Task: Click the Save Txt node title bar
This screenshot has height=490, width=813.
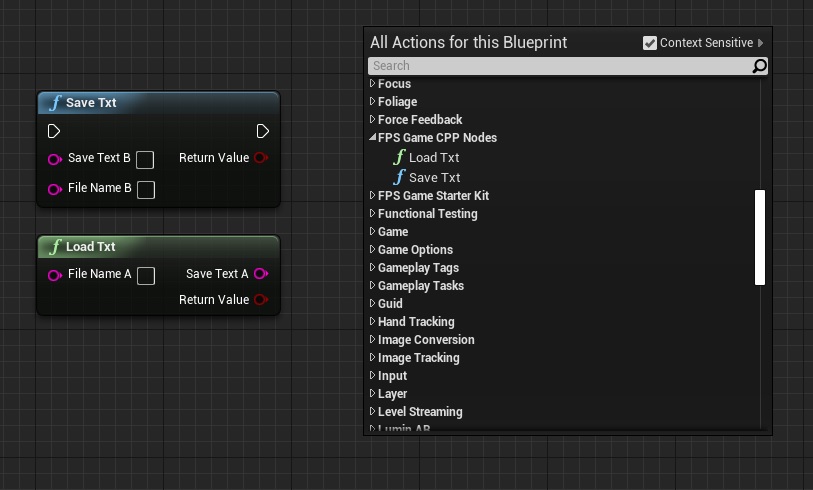Action: (x=158, y=103)
